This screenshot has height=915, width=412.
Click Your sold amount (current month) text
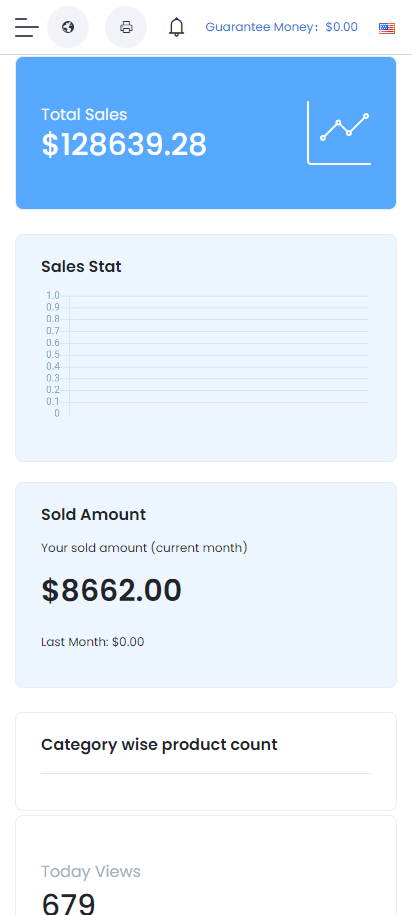144,548
